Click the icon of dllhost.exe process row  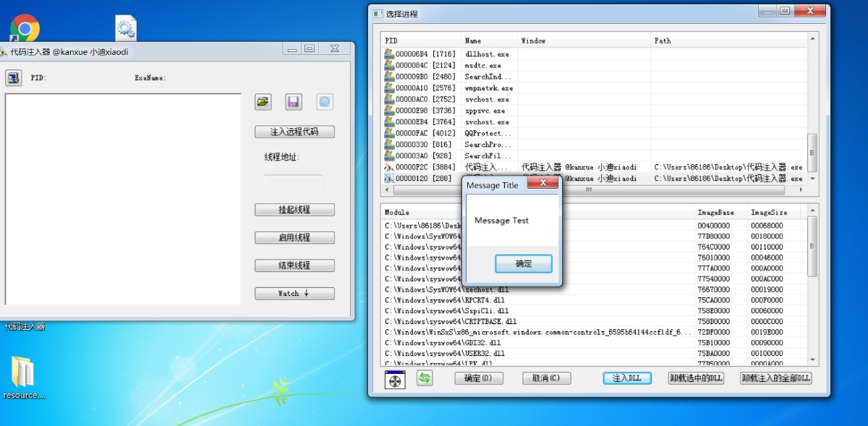(x=389, y=54)
